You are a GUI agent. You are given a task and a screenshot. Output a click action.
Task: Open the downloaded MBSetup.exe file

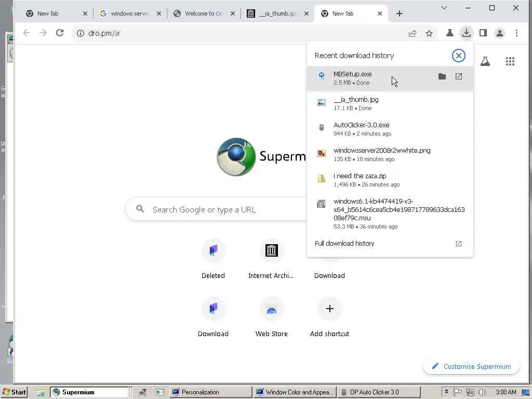pyautogui.click(x=458, y=77)
